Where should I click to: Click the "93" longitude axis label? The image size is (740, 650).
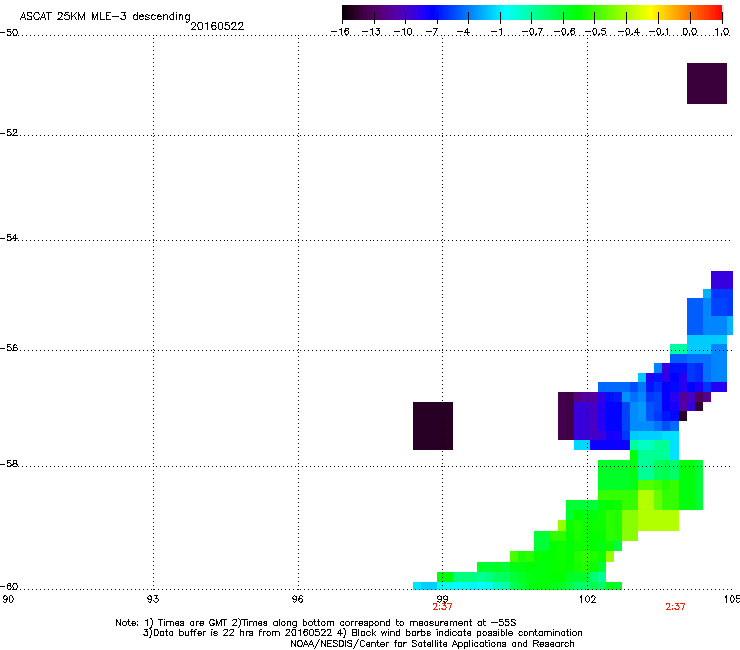(153, 599)
